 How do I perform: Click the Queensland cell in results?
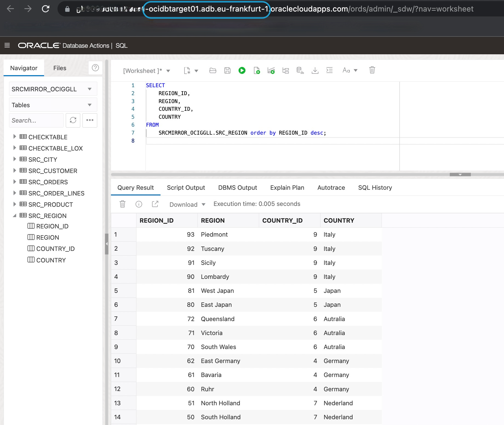pos(228,319)
